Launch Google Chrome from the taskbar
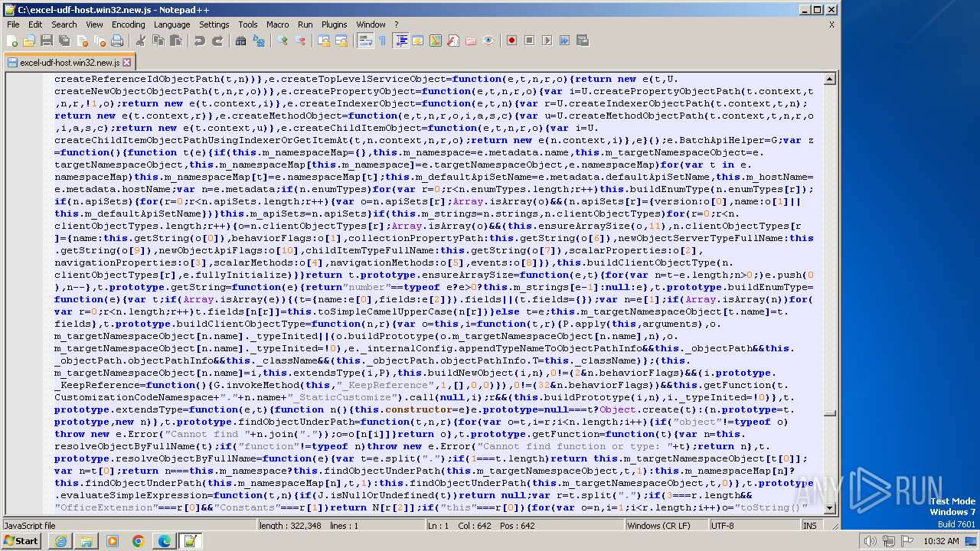Image resolution: width=980 pixels, height=551 pixels. 138,541
